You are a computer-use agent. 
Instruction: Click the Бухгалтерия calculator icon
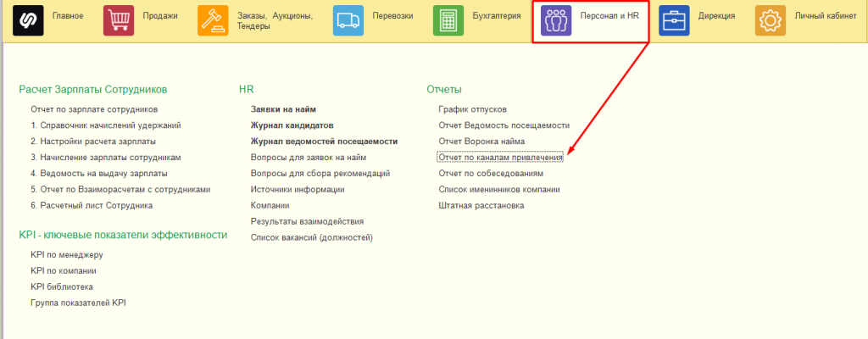click(448, 20)
